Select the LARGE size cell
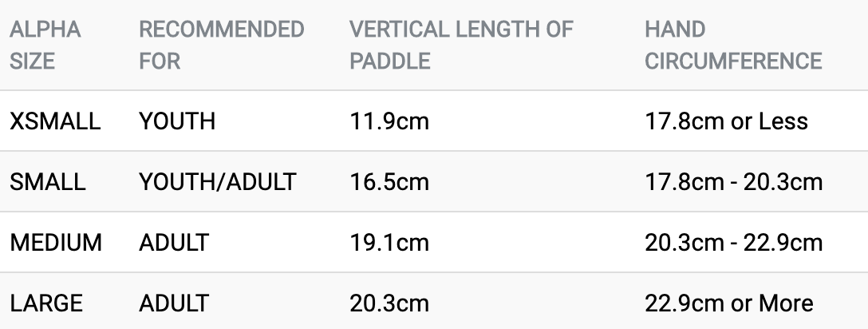Screen dimensions: 868x329 click(x=46, y=303)
